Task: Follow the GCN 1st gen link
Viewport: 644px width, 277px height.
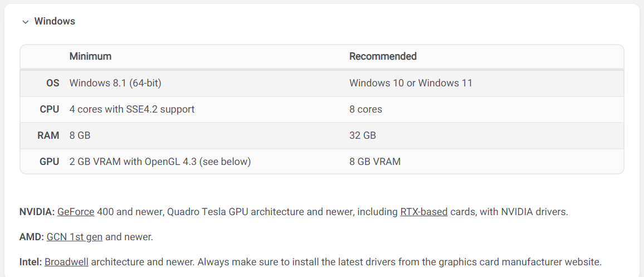Action: (75, 237)
